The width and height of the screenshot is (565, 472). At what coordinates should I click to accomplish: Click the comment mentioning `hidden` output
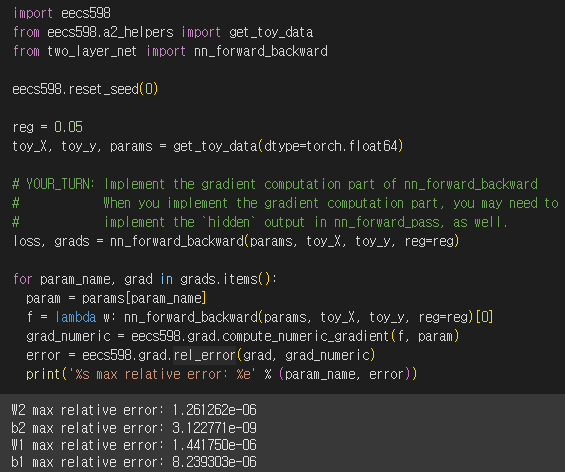(260, 222)
